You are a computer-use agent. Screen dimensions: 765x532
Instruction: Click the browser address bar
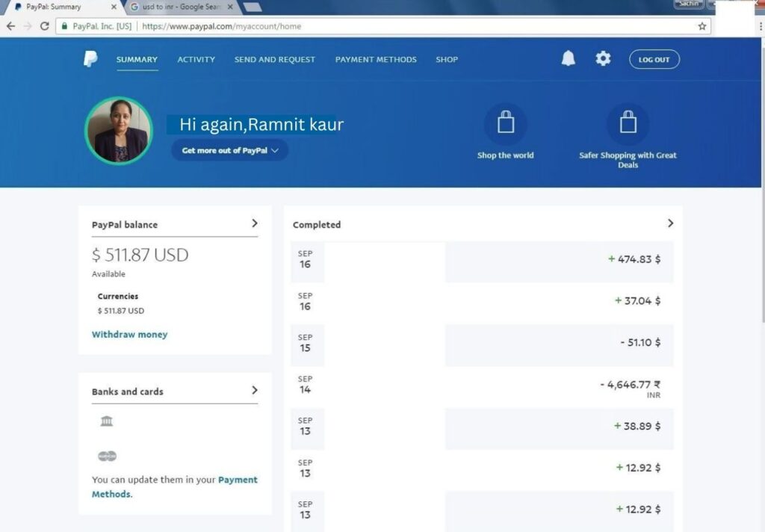tap(418, 26)
